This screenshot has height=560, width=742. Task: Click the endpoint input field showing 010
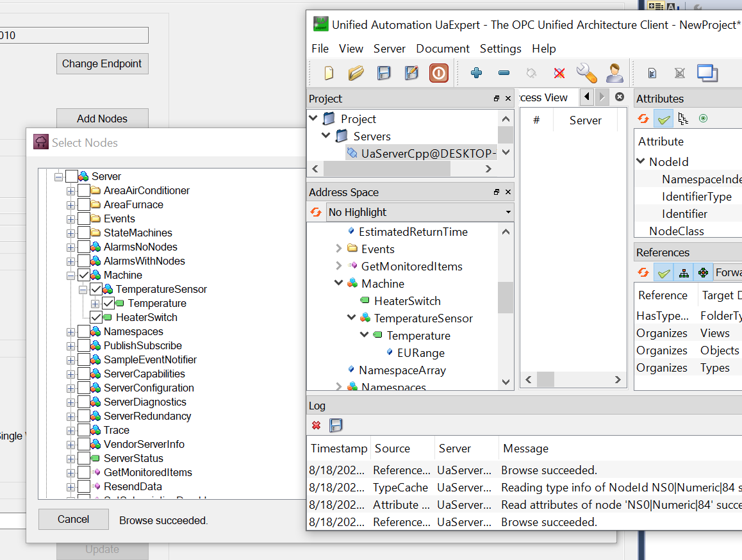coord(74,35)
